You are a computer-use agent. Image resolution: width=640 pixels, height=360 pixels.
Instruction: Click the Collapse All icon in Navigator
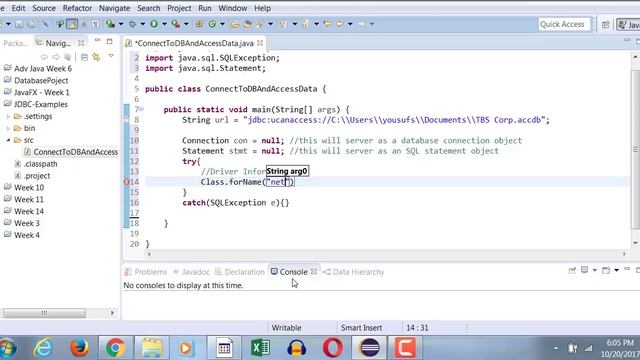pos(84,57)
